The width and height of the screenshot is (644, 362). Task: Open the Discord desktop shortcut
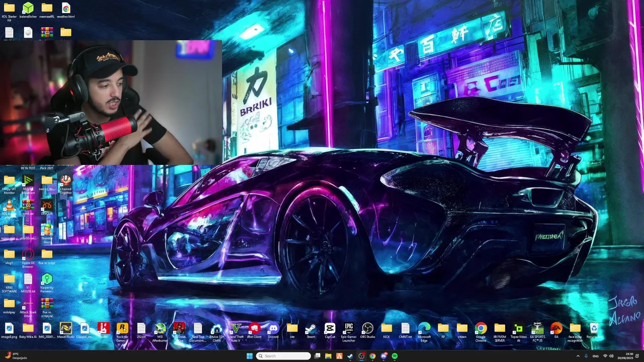pyautogui.click(x=273, y=331)
